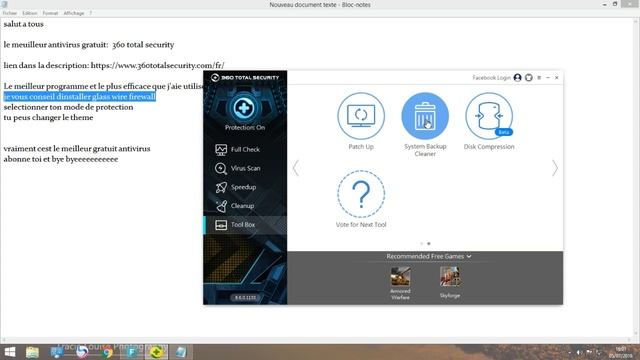
Task: Click the 'vraiment cest le meilleur gratuit antivirus' line
Action: pyautogui.click(x=77, y=149)
